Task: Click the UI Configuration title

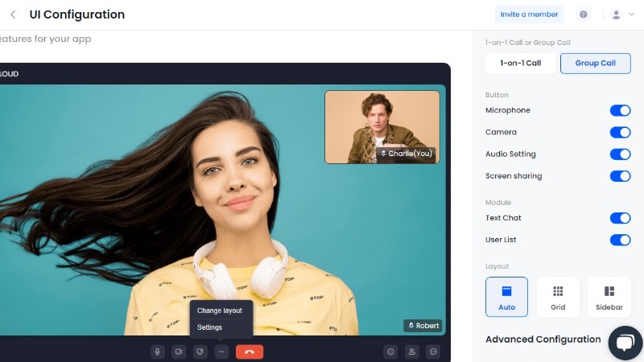Action: pyautogui.click(x=76, y=14)
